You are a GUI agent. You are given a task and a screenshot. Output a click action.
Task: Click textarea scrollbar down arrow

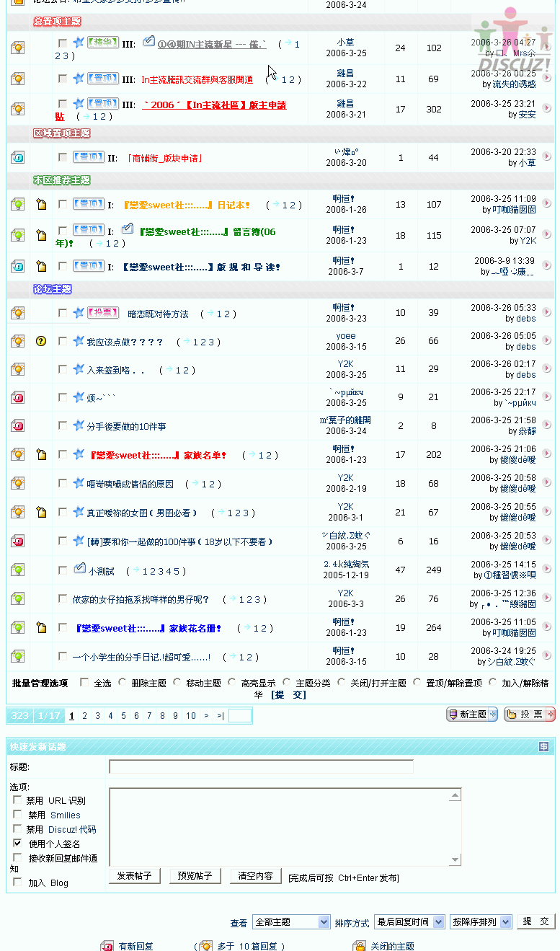point(455,859)
